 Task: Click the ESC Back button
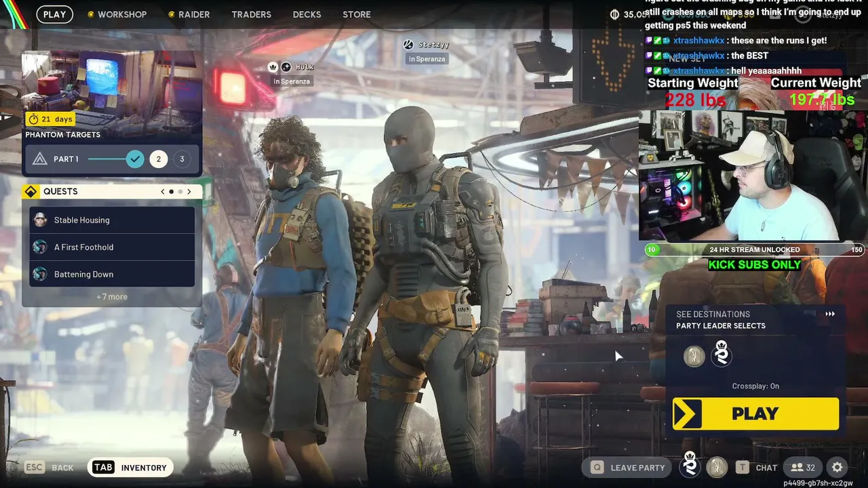click(49, 468)
